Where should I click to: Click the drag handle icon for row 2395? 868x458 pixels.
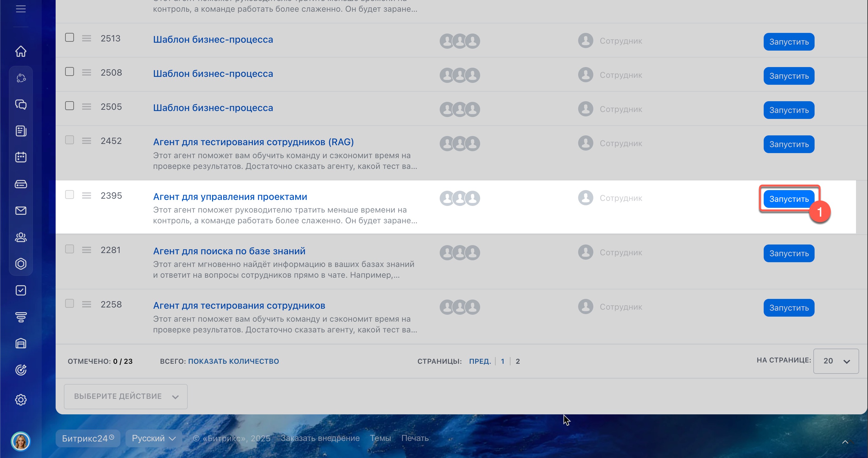click(x=87, y=195)
